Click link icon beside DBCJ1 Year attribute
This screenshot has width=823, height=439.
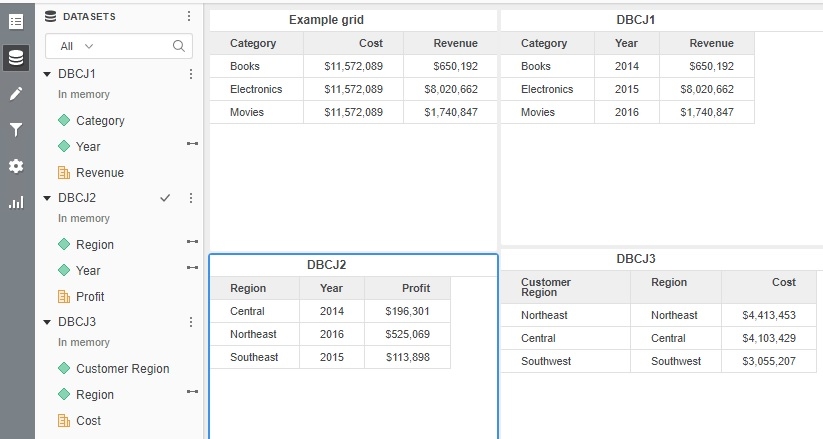click(x=192, y=145)
